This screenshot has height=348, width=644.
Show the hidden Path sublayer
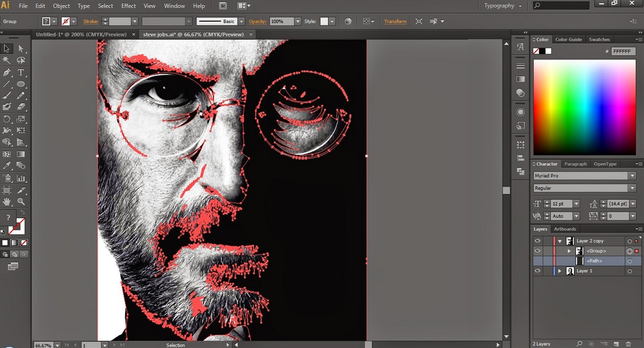pyautogui.click(x=537, y=260)
